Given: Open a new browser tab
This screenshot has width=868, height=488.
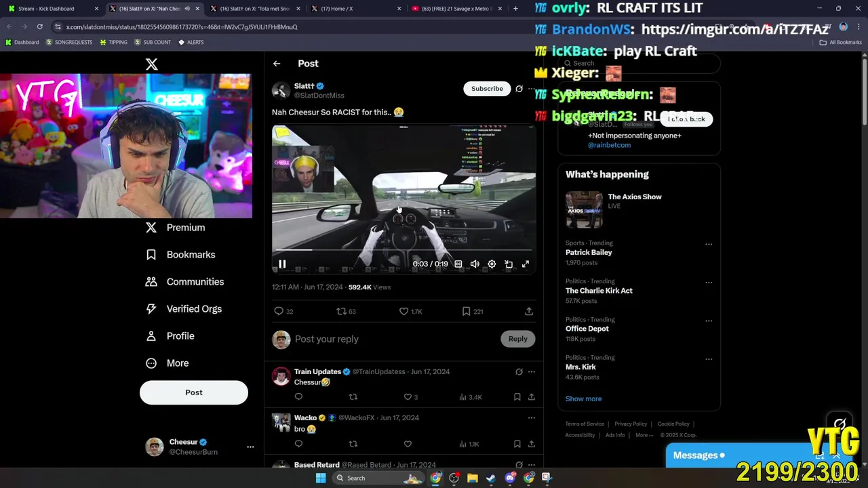Looking at the screenshot, I should pos(515,9).
